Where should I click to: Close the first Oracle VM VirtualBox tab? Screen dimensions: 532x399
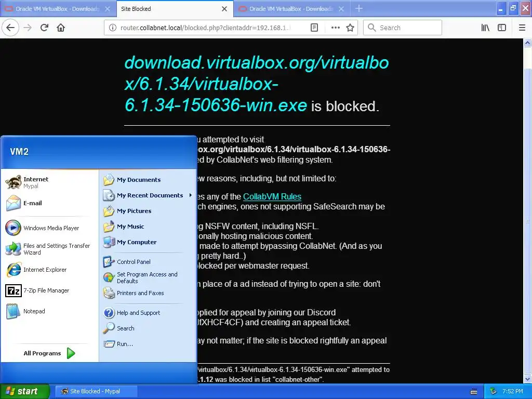108,9
